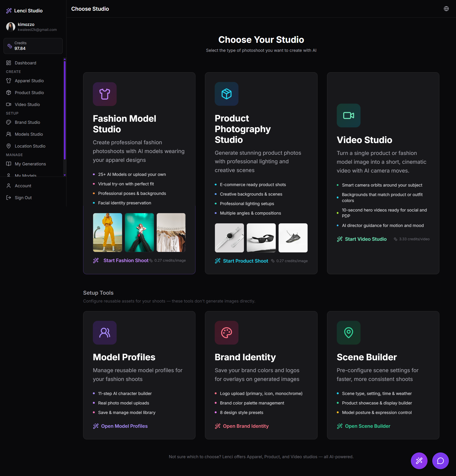Image resolution: width=456 pixels, height=476 pixels.
Task: Click Start Product Shoot link
Action: (245, 261)
